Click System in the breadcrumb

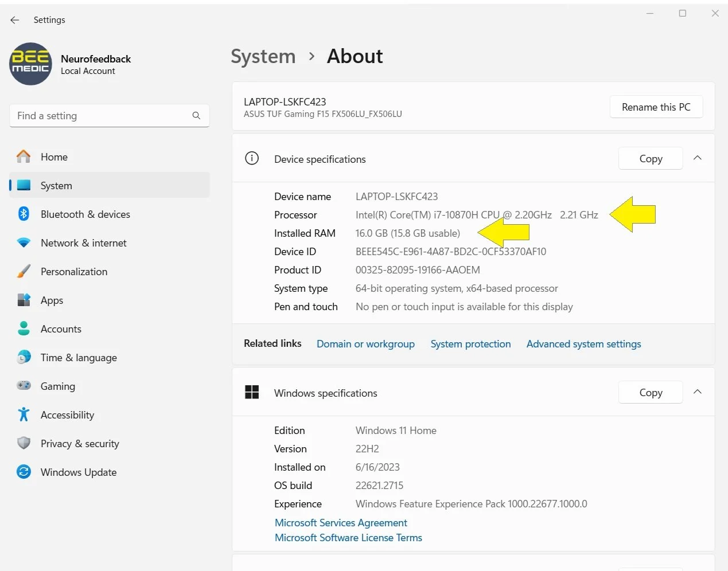click(263, 56)
